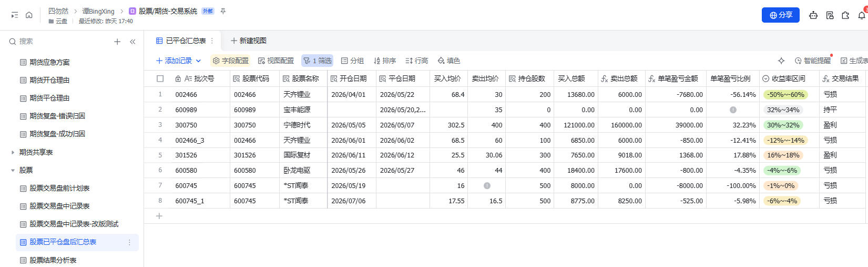Screen dimensions: 868x267
Task: Collapse the 股票 tree group
Action: coord(13,170)
